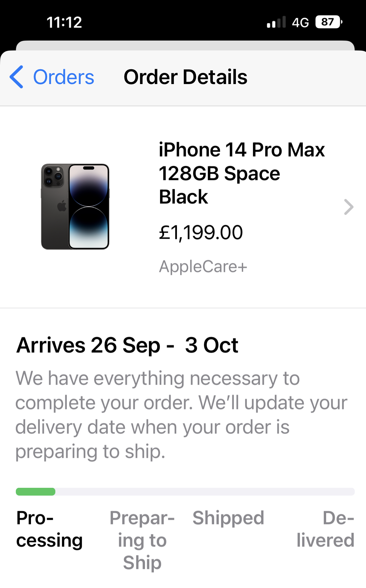Screen dimensions: 366x588
Task: Expand item details via right chevron
Action: pyautogui.click(x=349, y=207)
